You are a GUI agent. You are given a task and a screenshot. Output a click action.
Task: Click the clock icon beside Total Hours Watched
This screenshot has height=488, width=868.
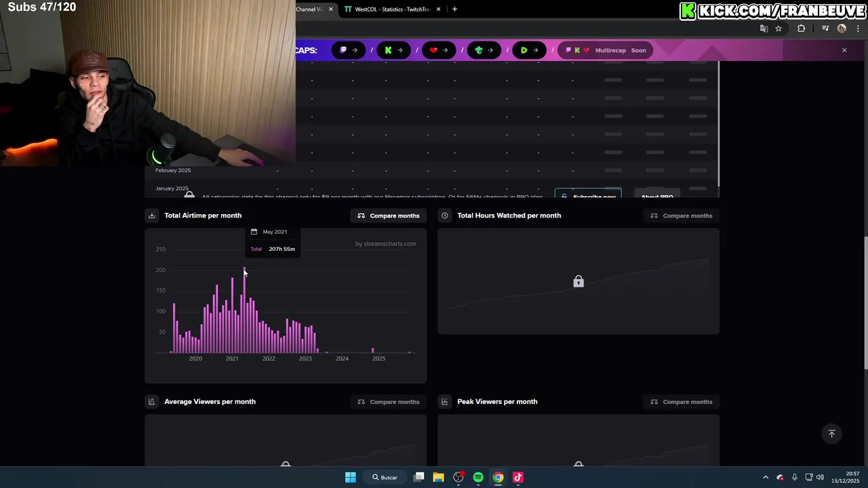tap(445, 216)
